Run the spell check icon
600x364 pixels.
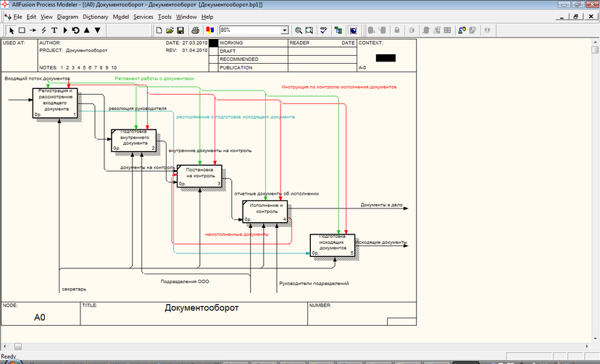pyautogui.click(x=322, y=30)
